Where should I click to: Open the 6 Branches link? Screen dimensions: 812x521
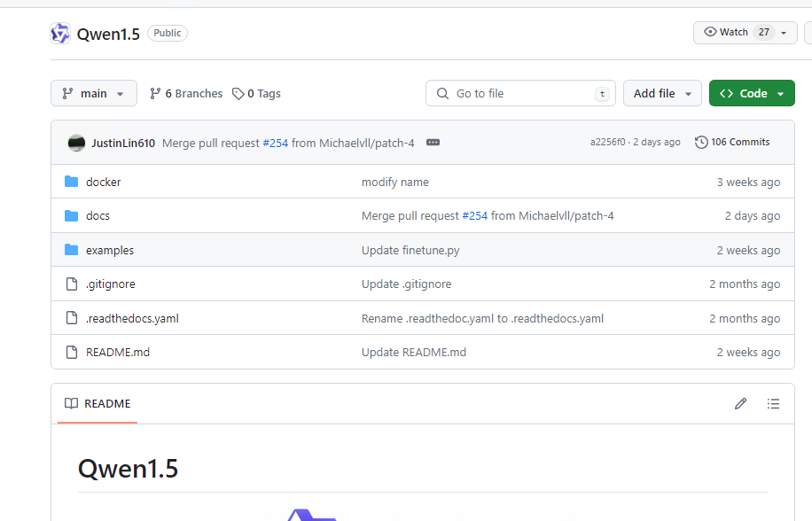click(186, 94)
